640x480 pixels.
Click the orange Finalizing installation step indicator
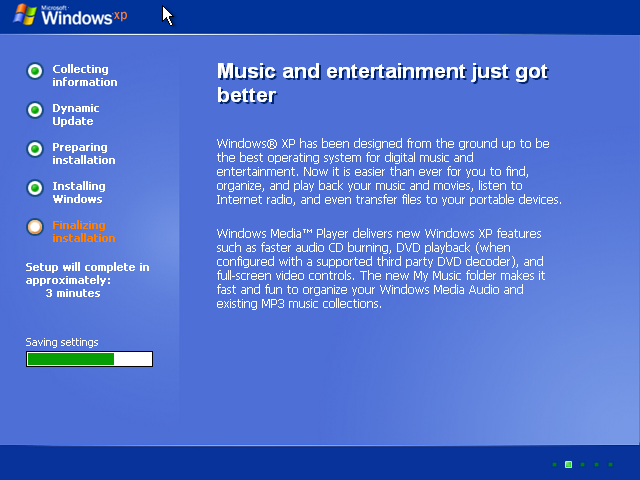pos(35,227)
